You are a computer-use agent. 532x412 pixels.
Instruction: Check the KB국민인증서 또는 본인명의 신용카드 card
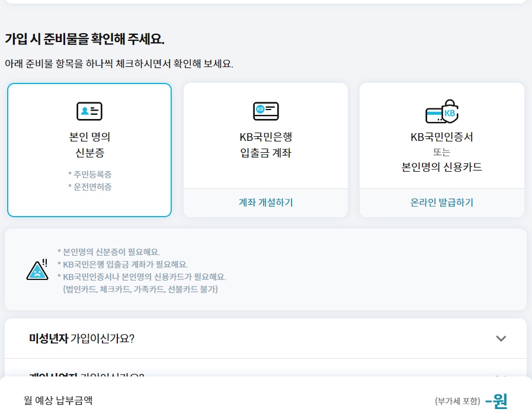[442, 136]
